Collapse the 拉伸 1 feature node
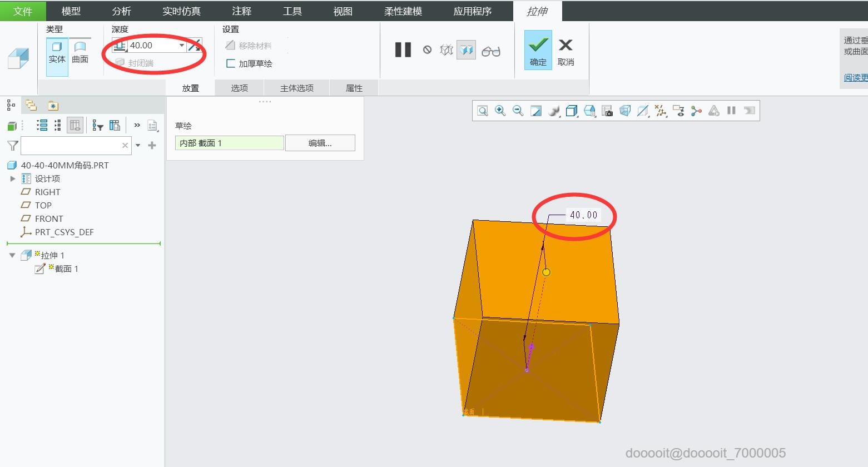The height and width of the screenshot is (467, 868). [x=12, y=255]
